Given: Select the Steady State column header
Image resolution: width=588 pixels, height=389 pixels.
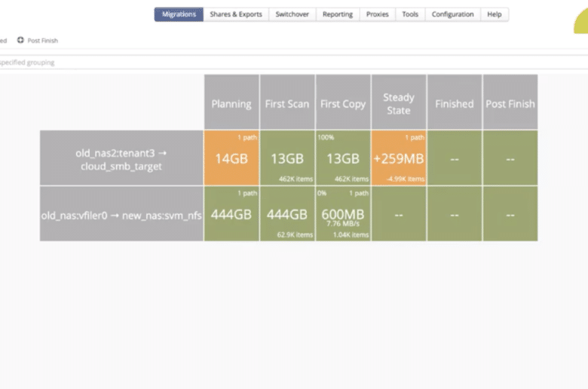Looking at the screenshot, I should 399,102.
